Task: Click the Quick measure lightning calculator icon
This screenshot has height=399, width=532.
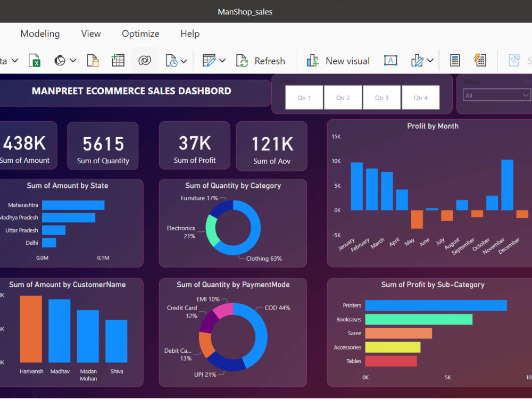Action: pos(480,60)
